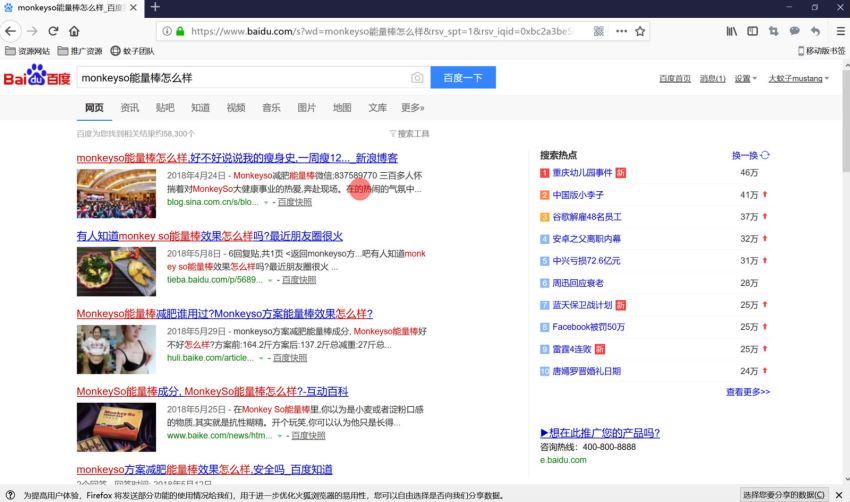Viewport: 850px width, 502px height.
Task: Open a new browser tab
Action: coord(156,7)
